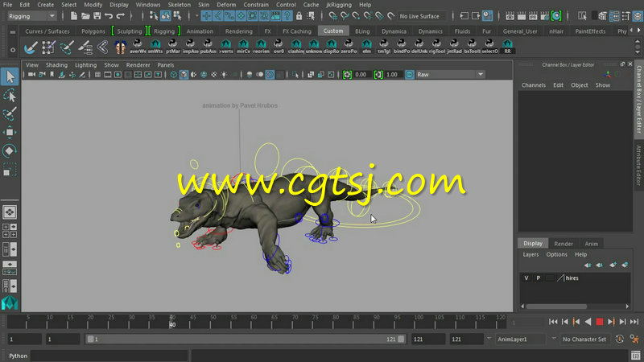Viewport: 644px width, 362px height.
Task: Click the reorien shelf button
Action: 261,47
